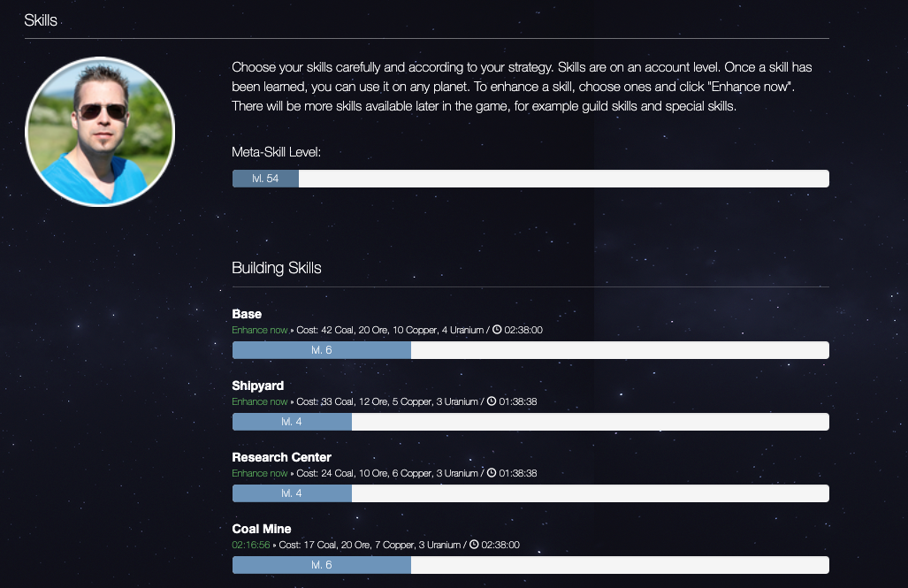
Task: Enhance the Shipyard skill now
Action: (x=260, y=401)
